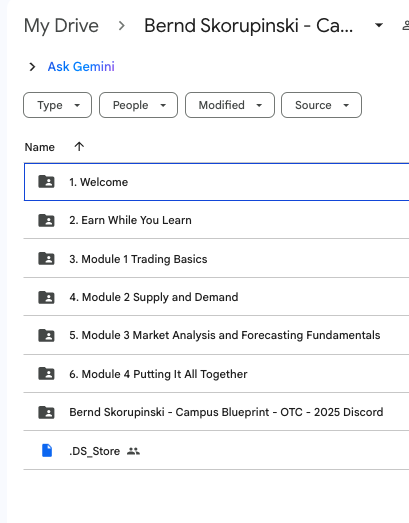Click the folder icon for Module 2 Supply and Demand
409x523 pixels.
pos(46,297)
